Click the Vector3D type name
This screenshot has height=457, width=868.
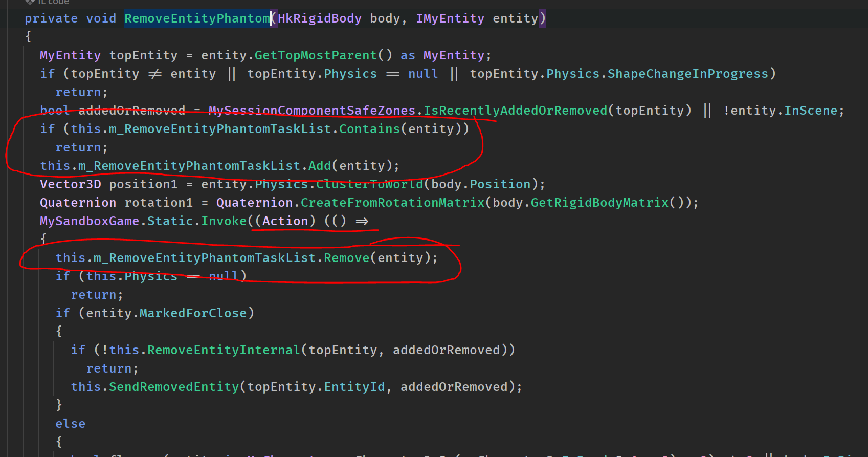(x=71, y=184)
